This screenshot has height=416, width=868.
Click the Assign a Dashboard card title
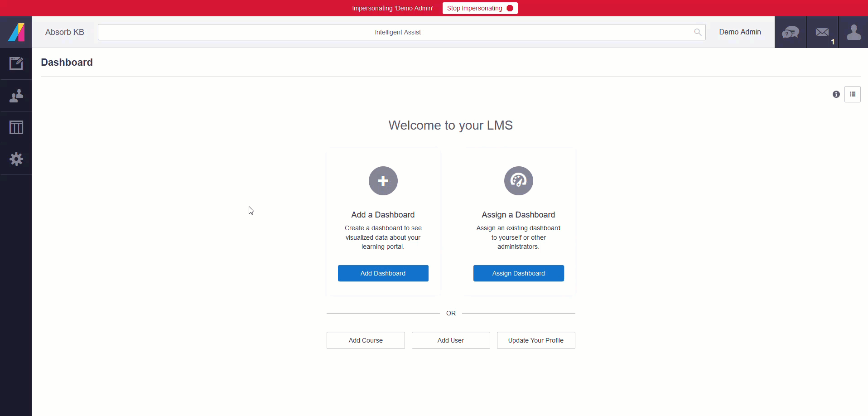click(x=518, y=215)
